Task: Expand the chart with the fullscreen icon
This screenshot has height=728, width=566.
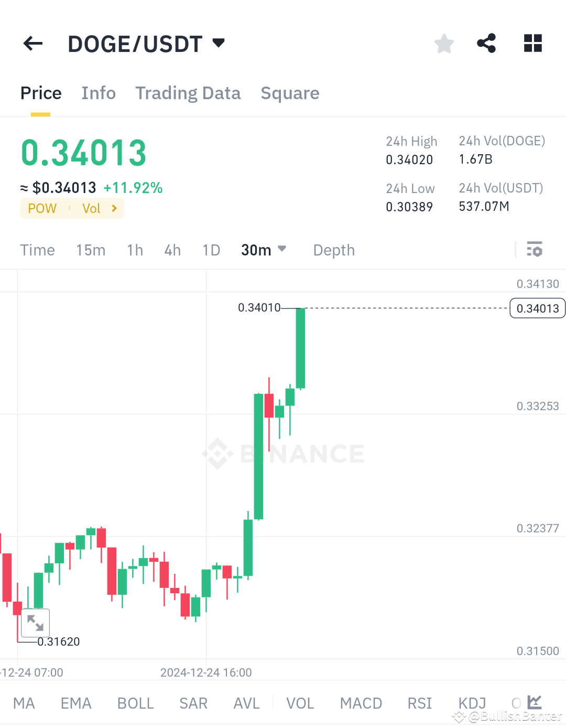Action: click(35, 623)
